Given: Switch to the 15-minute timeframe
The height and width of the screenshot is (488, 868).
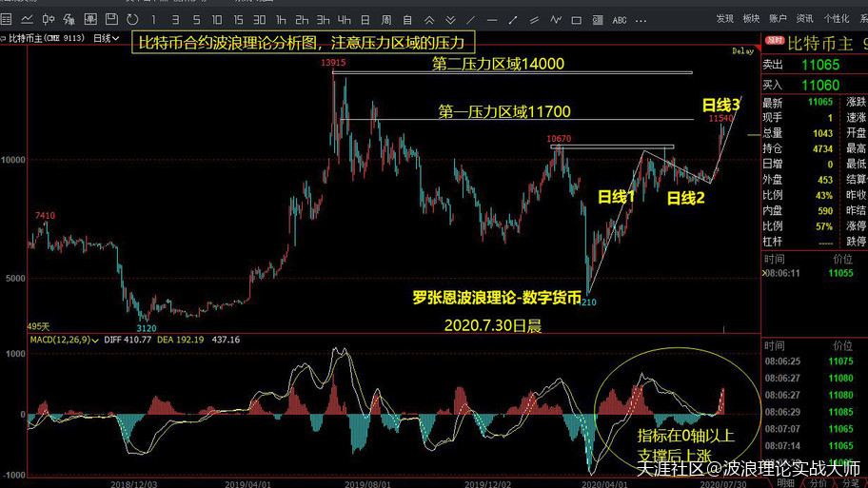Looking at the screenshot, I should click(238, 19).
